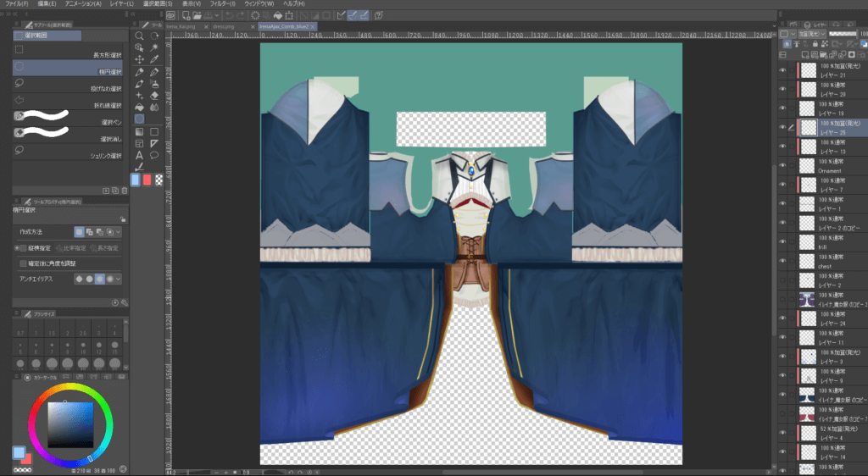This screenshot has width=868, height=476.
Task: Select the Gradient tool
Action: click(x=140, y=131)
